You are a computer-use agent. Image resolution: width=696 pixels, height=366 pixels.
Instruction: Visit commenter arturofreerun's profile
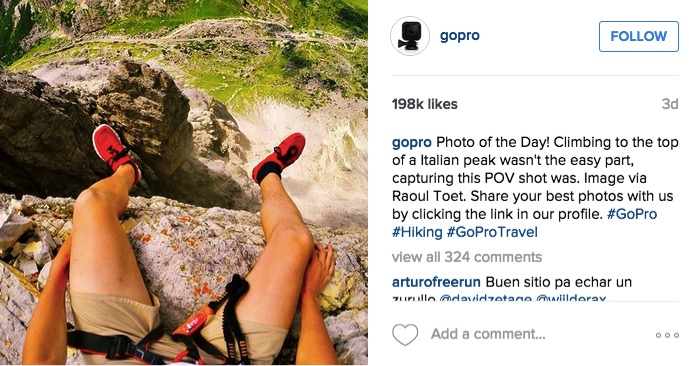(x=436, y=282)
